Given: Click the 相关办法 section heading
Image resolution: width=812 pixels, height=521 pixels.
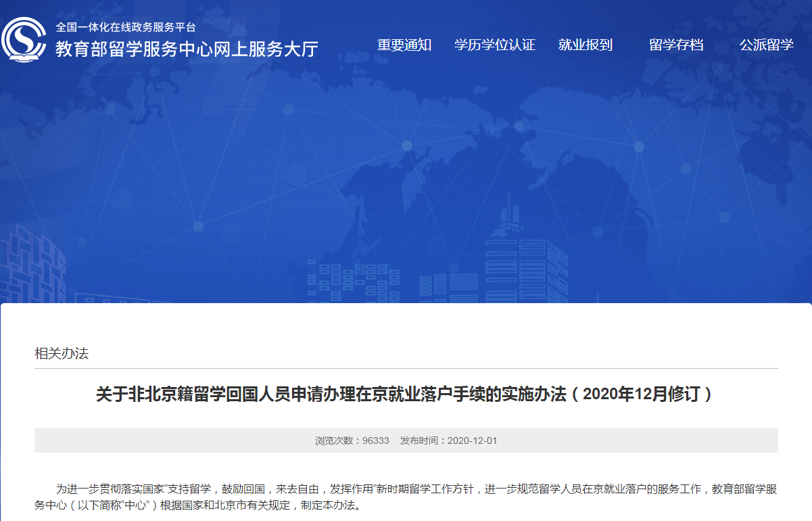Looking at the screenshot, I should [62, 353].
